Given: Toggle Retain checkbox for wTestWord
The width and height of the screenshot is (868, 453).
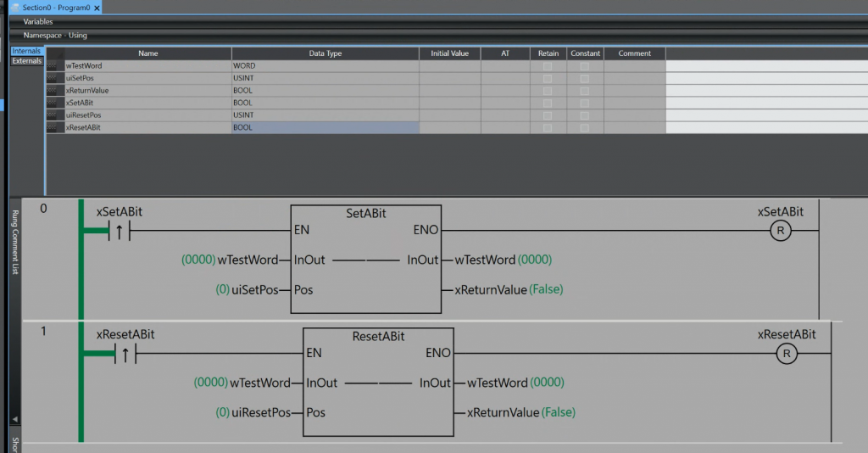Looking at the screenshot, I should coord(548,65).
